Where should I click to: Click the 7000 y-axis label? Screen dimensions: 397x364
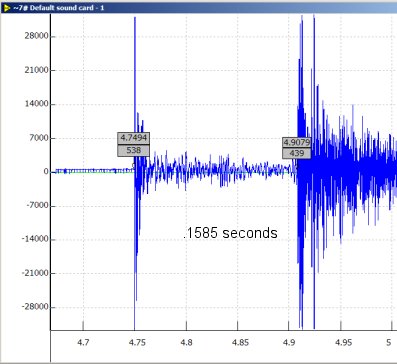coord(38,138)
